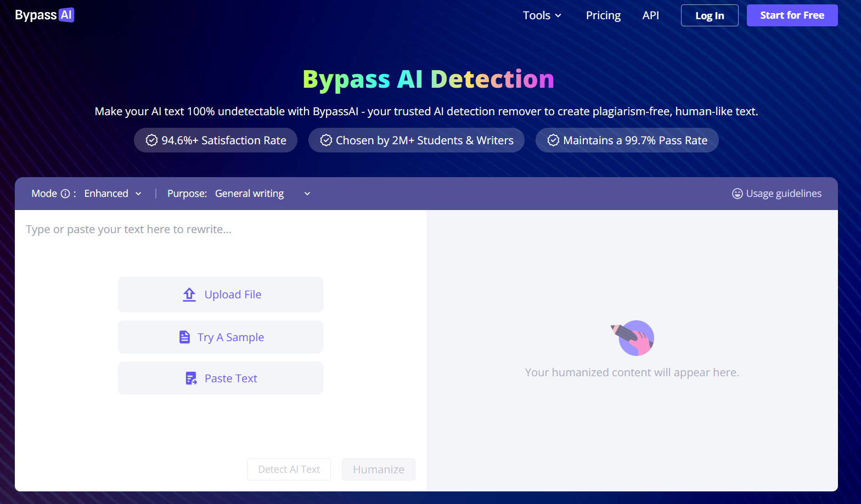861x504 pixels.
Task: Click the Bypass AI Detection heading
Action: (429, 79)
